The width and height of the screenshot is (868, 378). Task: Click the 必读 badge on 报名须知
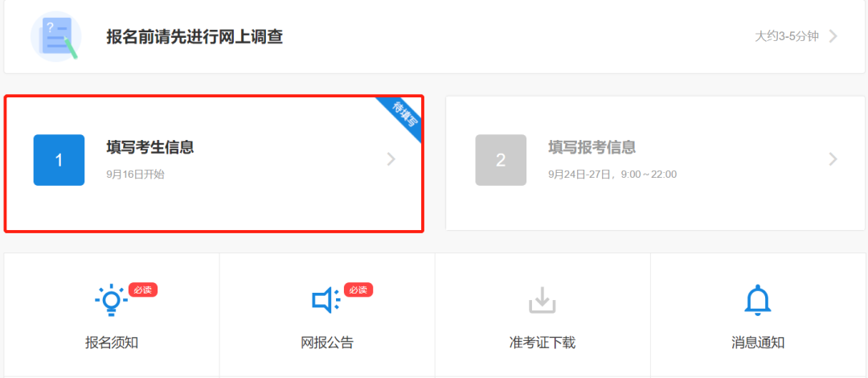tap(143, 290)
